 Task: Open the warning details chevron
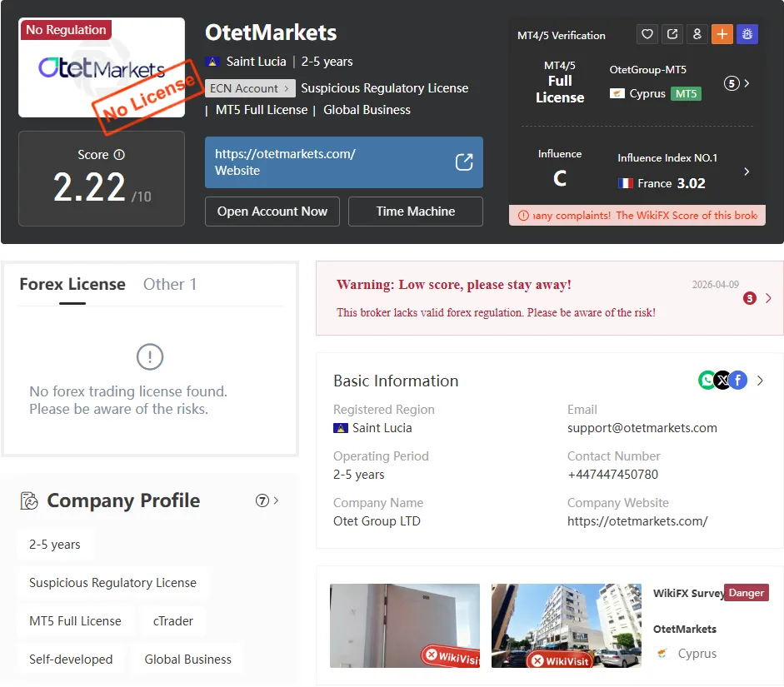click(x=768, y=298)
